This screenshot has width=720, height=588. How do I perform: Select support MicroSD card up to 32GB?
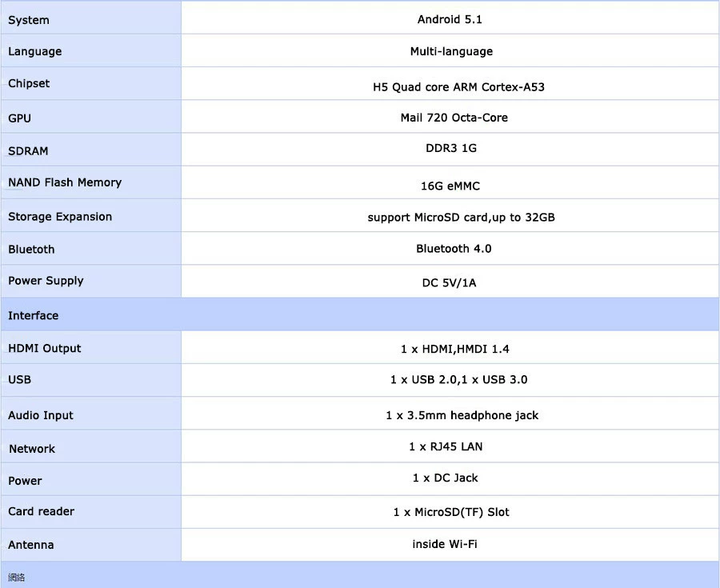tap(461, 217)
